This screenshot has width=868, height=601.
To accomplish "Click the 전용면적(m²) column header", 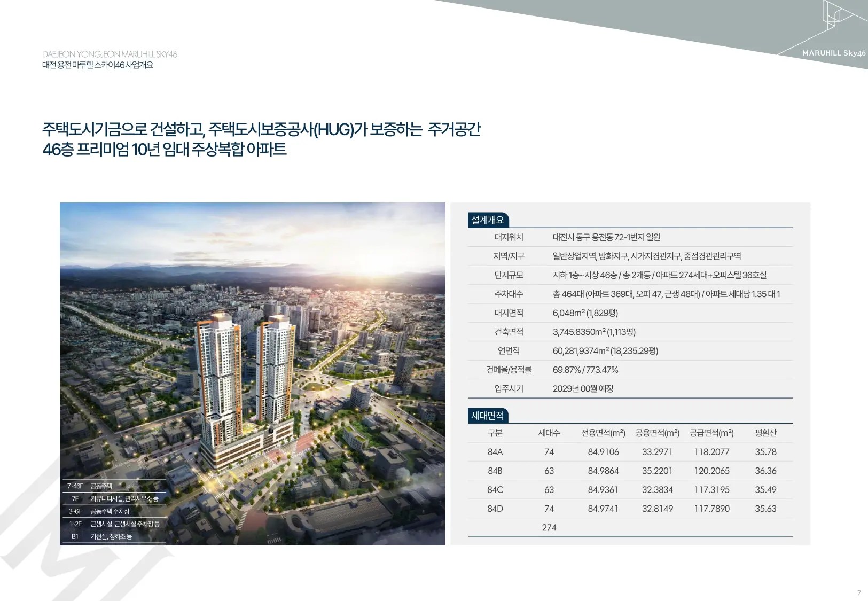I will pyautogui.click(x=603, y=433).
